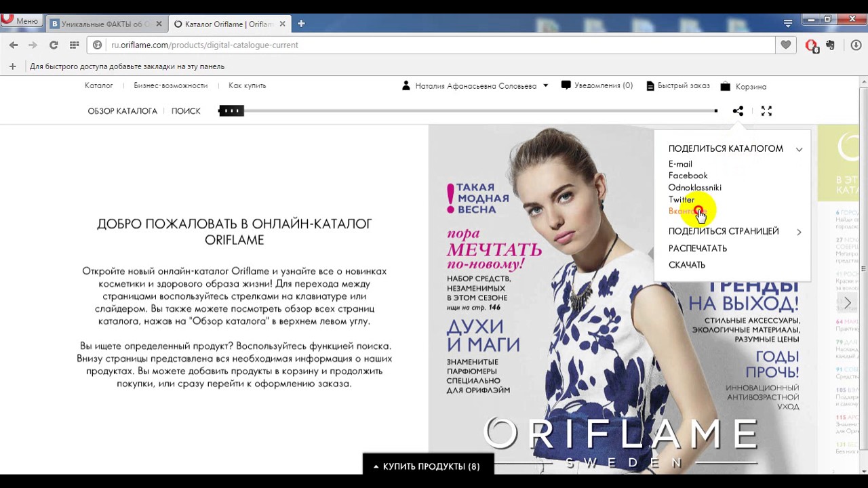Screen dimensions: 868x488
Task: Share the catalogue via E-mail
Action: (680, 164)
